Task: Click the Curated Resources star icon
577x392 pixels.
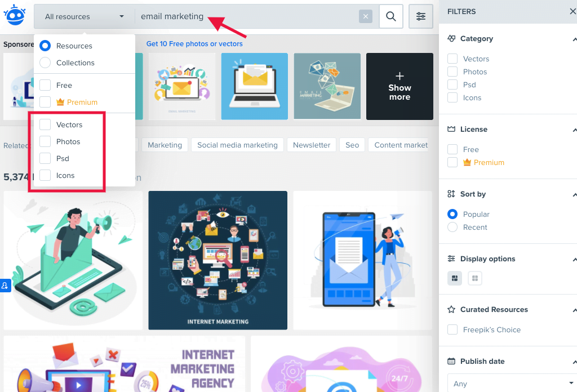Action: pos(451,309)
